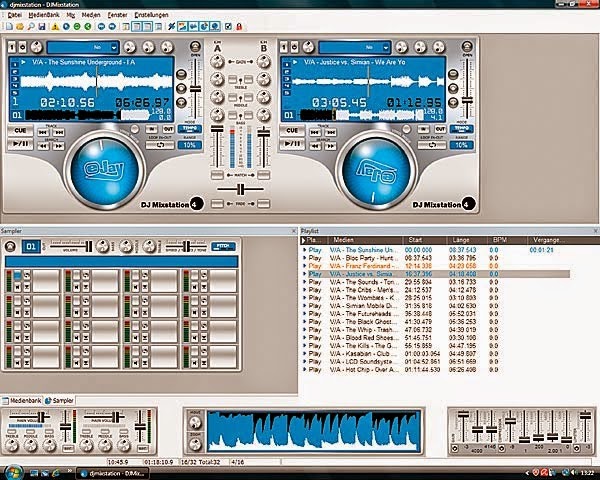
Task: Click the blue right arrow toolbar icon
Action: click(x=112, y=26)
